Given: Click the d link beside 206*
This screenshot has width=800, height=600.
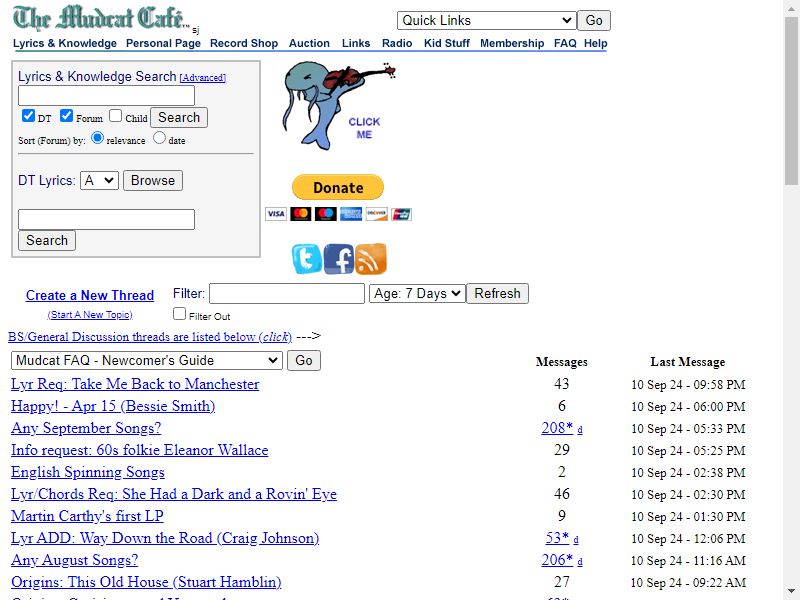Looking at the screenshot, I should (x=580, y=562).
